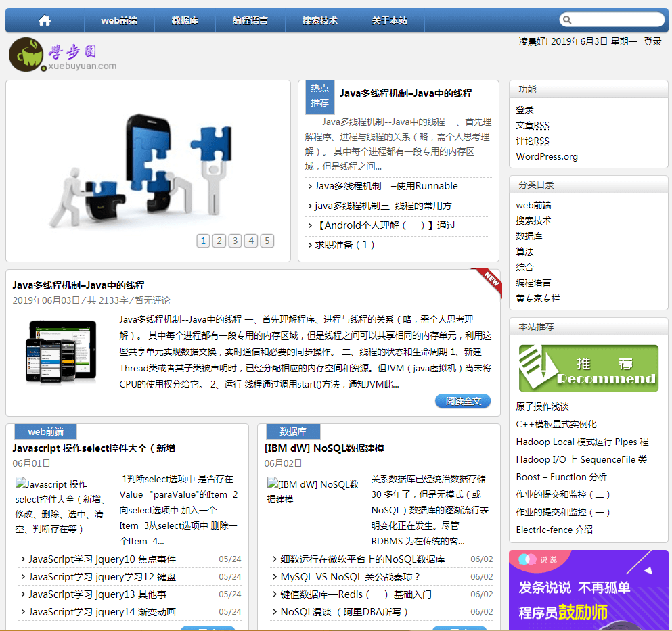The height and width of the screenshot is (631, 672).
Task: Click the web前端 badge above the Javascript article
Action: point(45,431)
